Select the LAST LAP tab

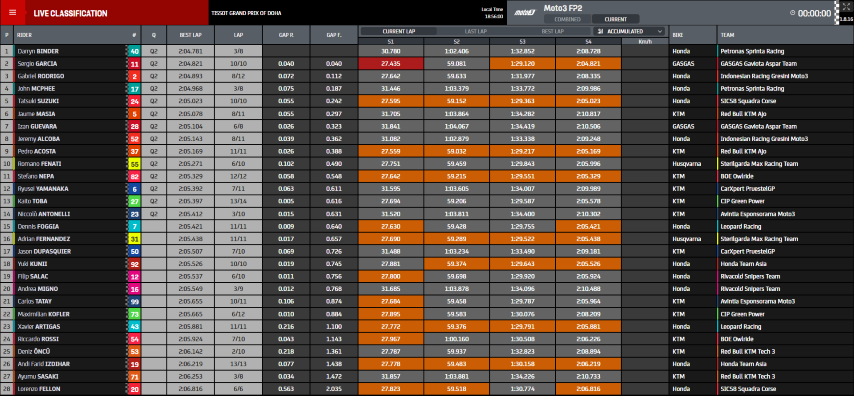(475, 32)
